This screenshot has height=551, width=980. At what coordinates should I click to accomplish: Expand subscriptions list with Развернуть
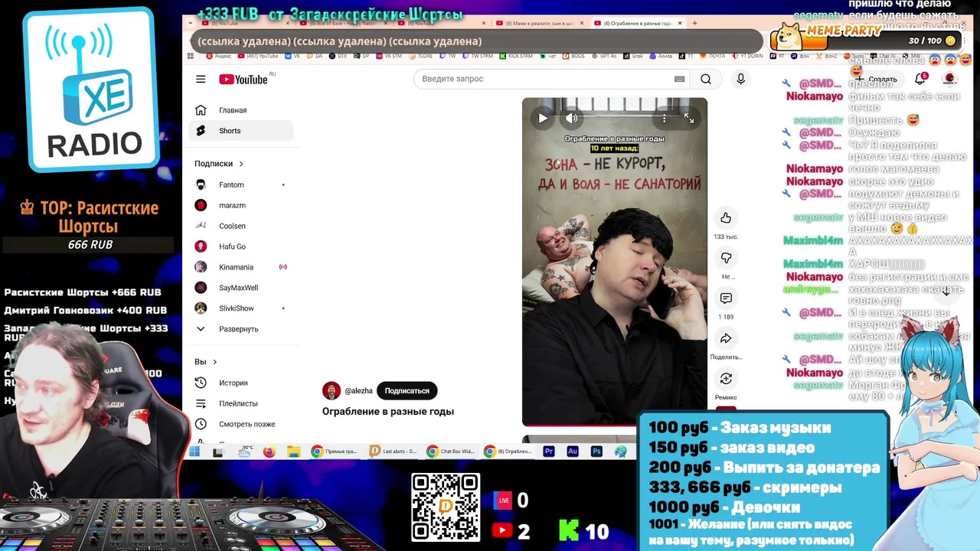click(x=240, y=329)
